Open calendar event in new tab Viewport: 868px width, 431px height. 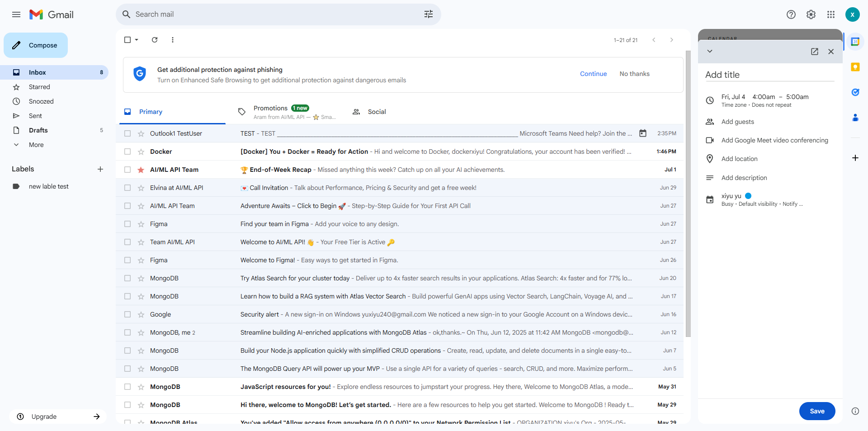click(815, 52)
